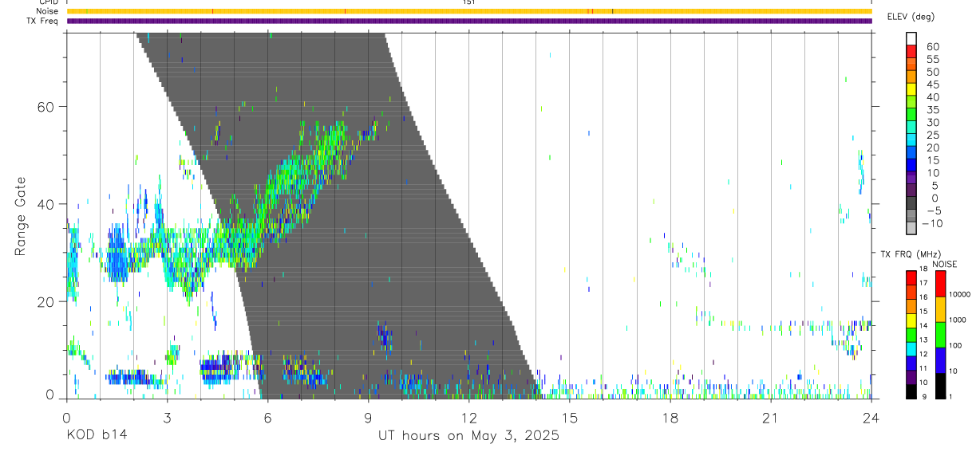The width and height of the screenshot is (980, 452).
Task: Click the '-10' ELEV colorbar label
Action: tap(931, 223)
